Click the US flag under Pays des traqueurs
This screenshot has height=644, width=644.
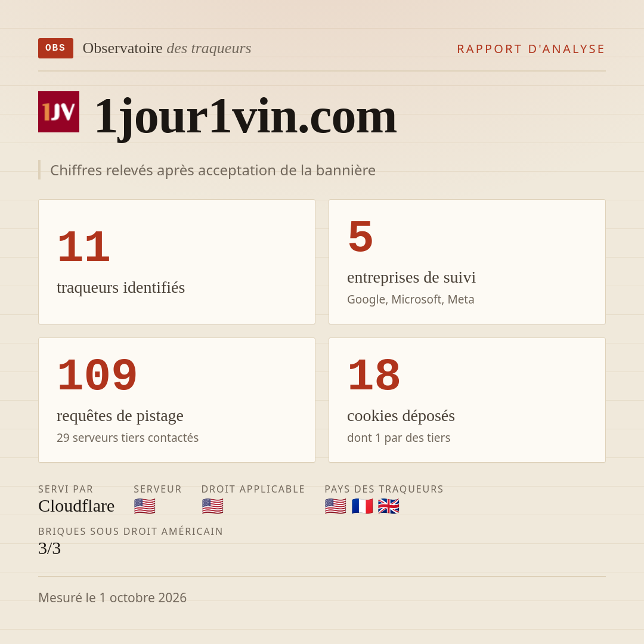(335, 506)
